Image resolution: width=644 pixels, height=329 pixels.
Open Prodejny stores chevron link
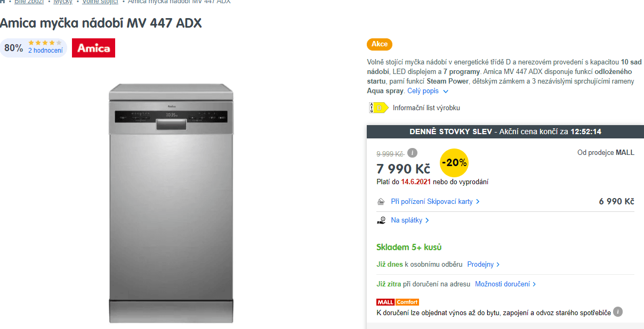point(484,264)
